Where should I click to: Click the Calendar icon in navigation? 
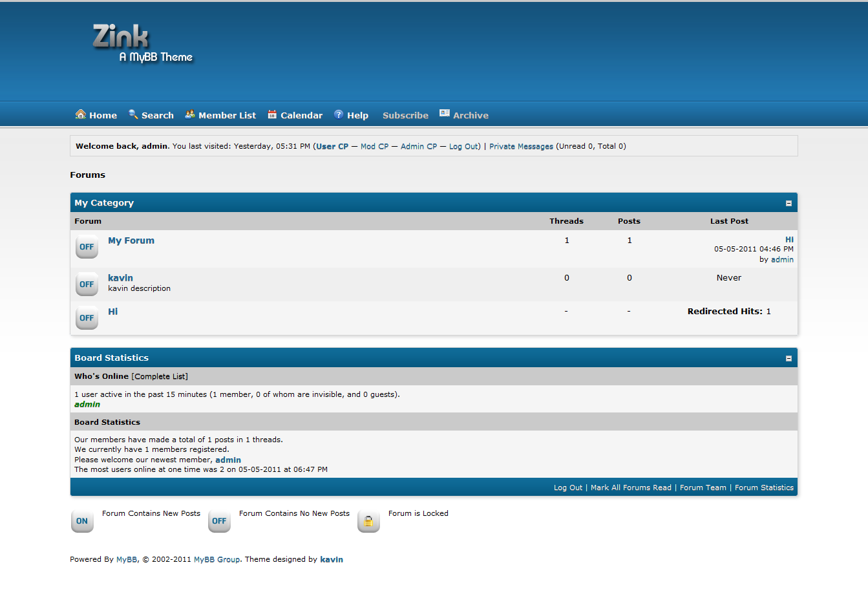(x=272, y=114)
